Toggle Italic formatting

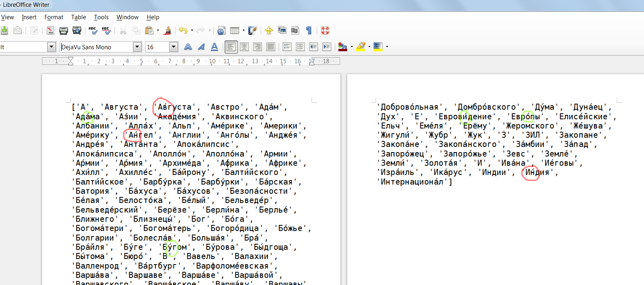tap(201, 47)
